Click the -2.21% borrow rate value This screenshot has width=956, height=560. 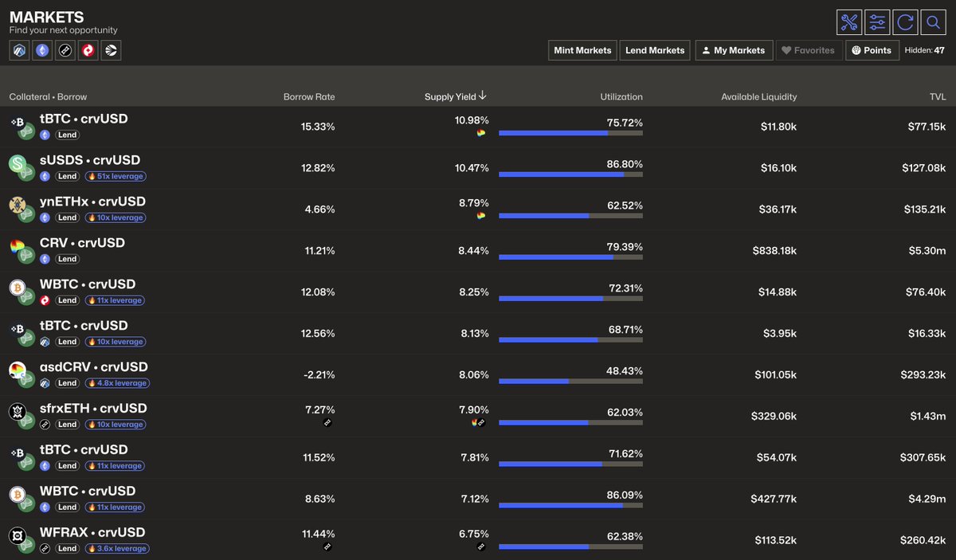click(x=320, y=375)
